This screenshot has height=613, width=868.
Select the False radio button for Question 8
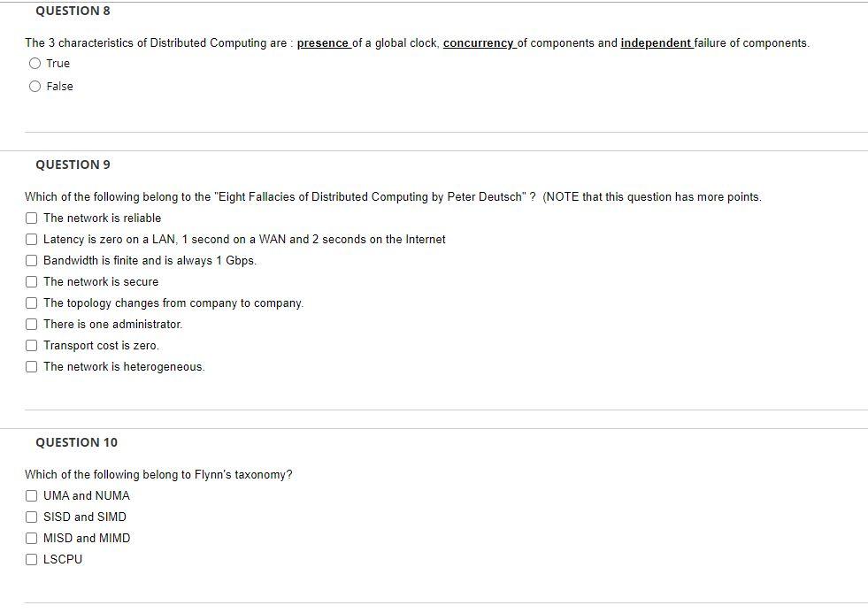[x=35, y=86]
